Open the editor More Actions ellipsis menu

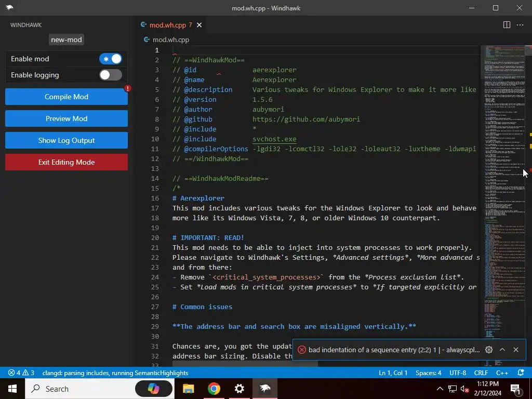[x=520, y=25]
